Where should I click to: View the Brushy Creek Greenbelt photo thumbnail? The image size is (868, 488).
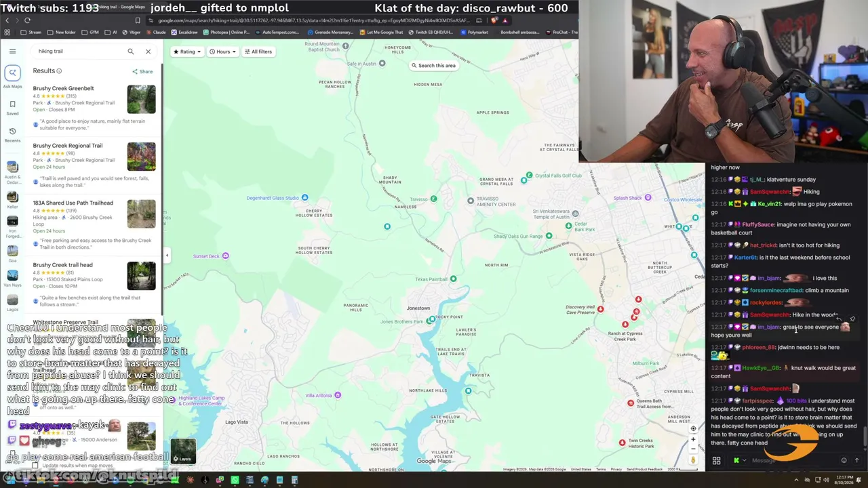(x=141, y=99)
